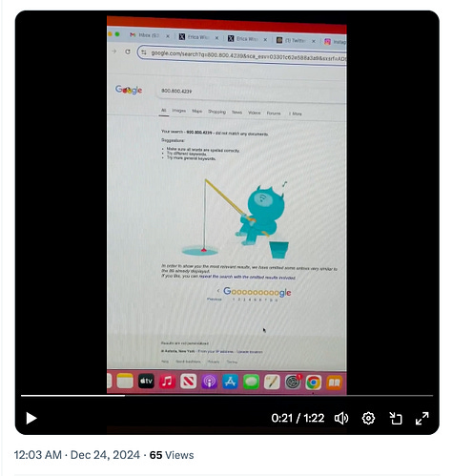The image size is (452, 476).
Task: Switch to the Shopping search tab
Action: click(216, 112)
